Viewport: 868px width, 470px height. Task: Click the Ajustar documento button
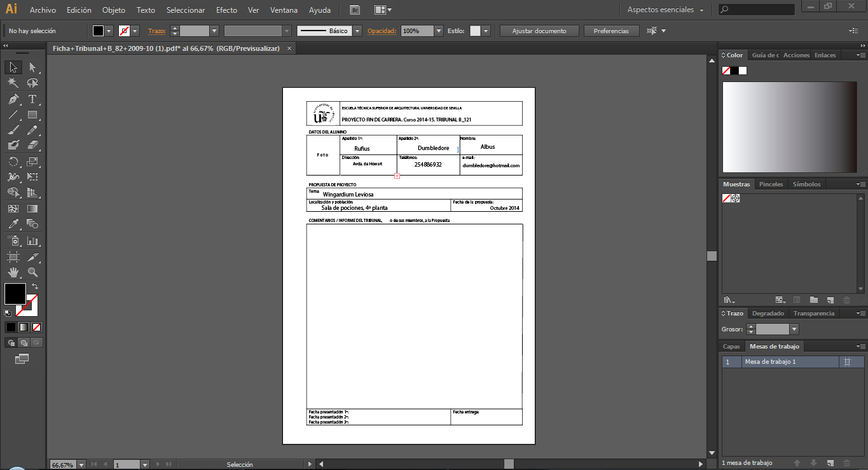(539, 30)
